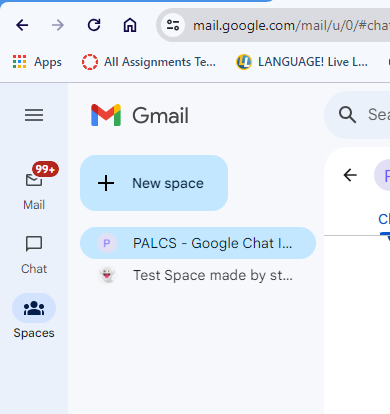Image resolution: width=390 pixels, height=414 pixels.
Task: Create a New space
Action: pyautogui.click(x=154, y=183)
